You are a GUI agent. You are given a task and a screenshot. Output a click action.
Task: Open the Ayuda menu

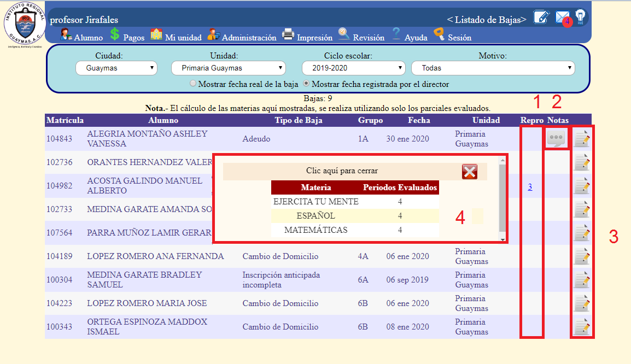tap(409, 36)
